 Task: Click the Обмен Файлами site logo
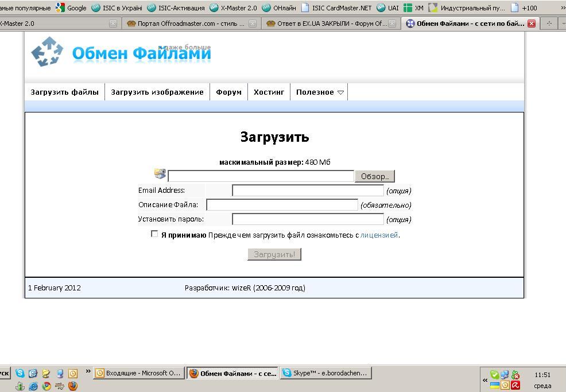[x=121, y=53]
